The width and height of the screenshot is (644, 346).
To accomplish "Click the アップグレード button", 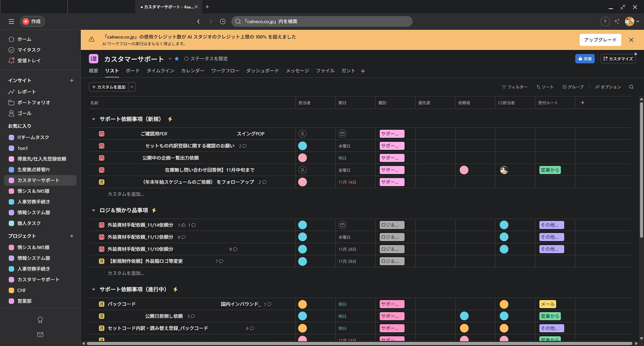I will click(x=600, y=40).
